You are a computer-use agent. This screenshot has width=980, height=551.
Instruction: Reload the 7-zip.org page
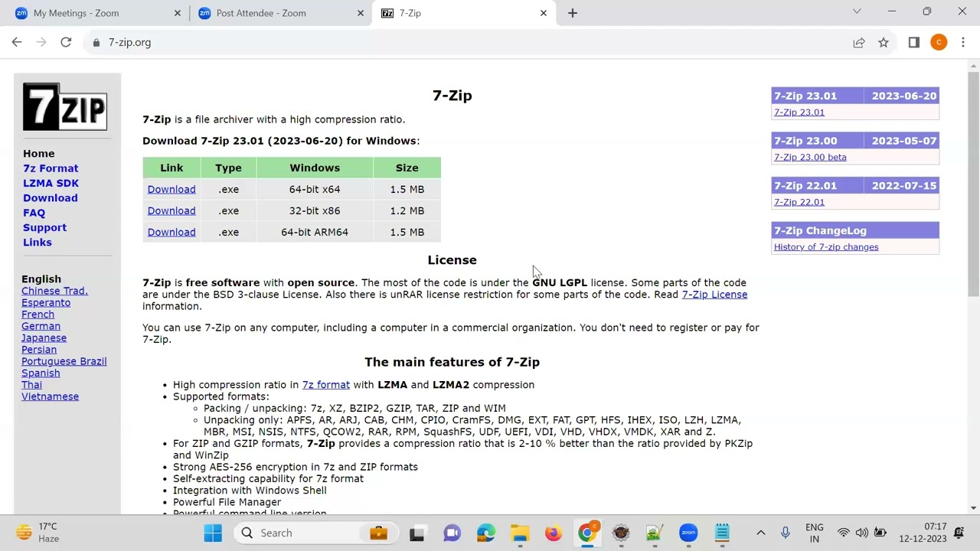pyautogui.click(x=66, y=43)
